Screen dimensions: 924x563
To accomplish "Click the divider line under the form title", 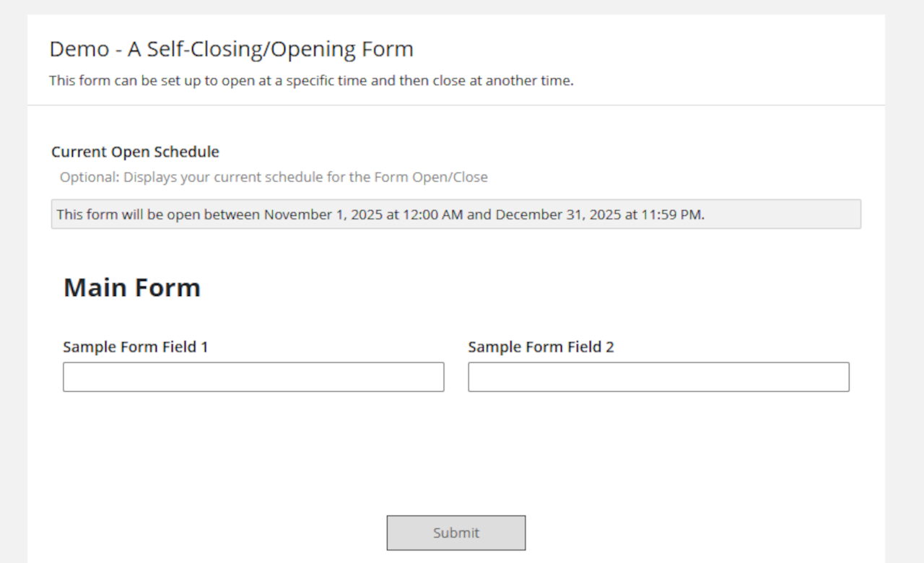I will pyautogui.click(x=456, y=104).
